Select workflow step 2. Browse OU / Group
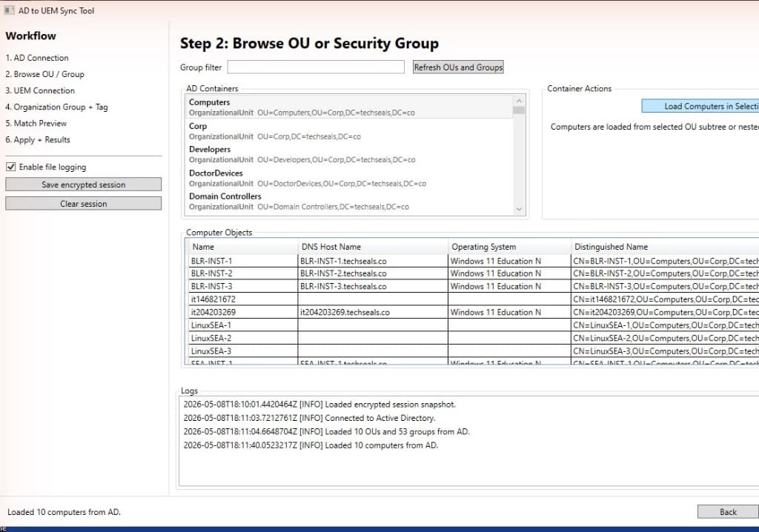This screenshot has height=532, width=759. click(x=44, y=74)
